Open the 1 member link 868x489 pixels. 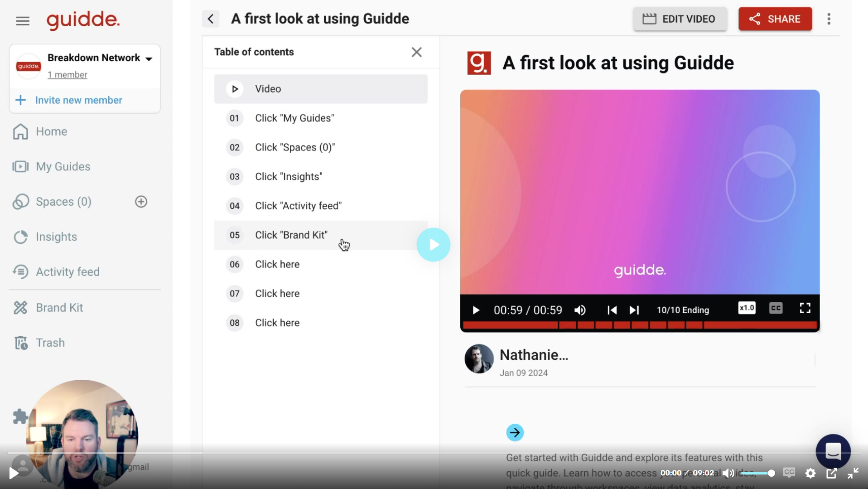68,75
